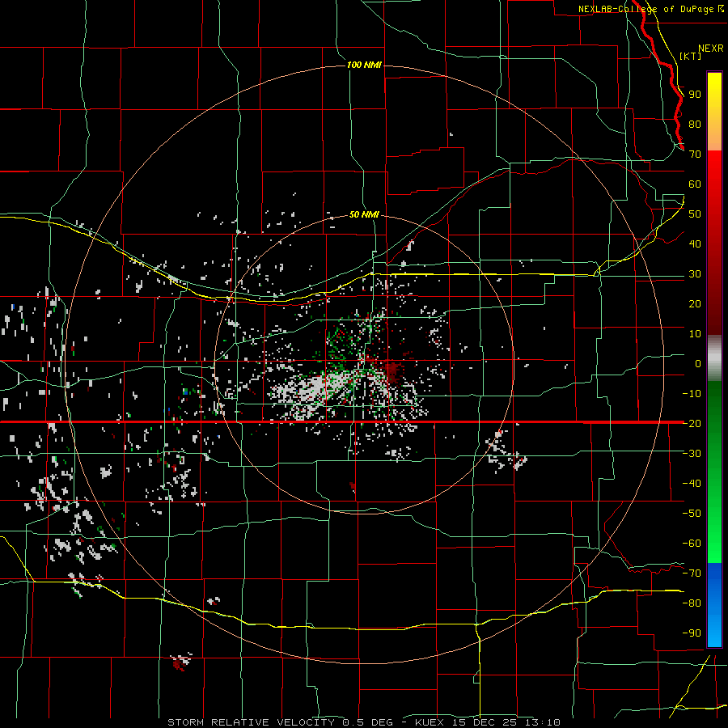Click the 90 value on velocity scale
728x728 pixels.
click(695, 95)
